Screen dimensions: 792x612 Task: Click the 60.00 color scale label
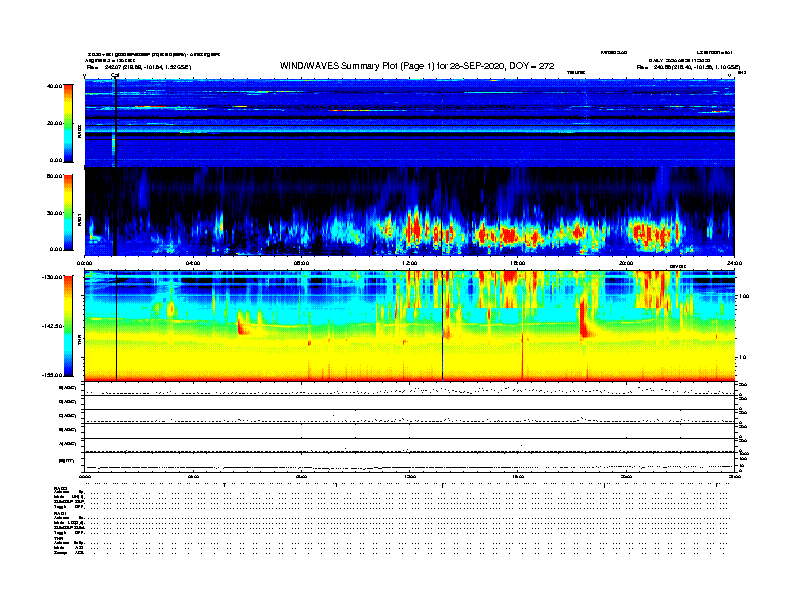54,176
